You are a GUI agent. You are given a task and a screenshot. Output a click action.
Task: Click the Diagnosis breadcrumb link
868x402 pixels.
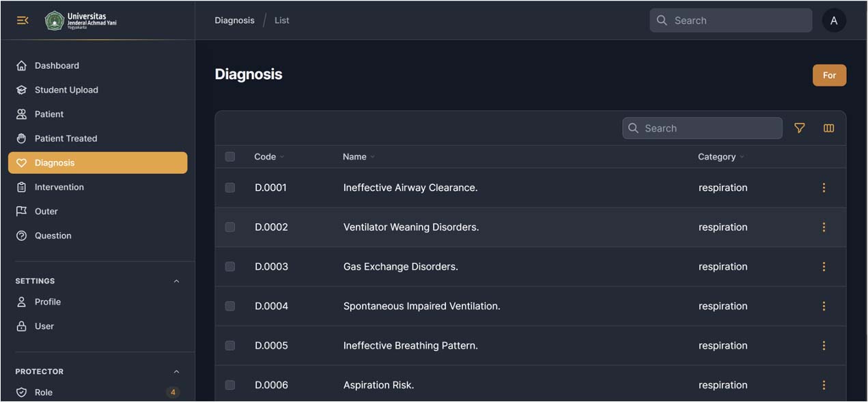pos(234,20)
